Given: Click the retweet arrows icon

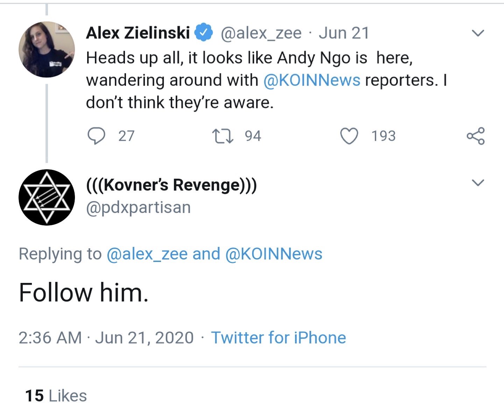Looking at the screenshot, I should (223, 136).
